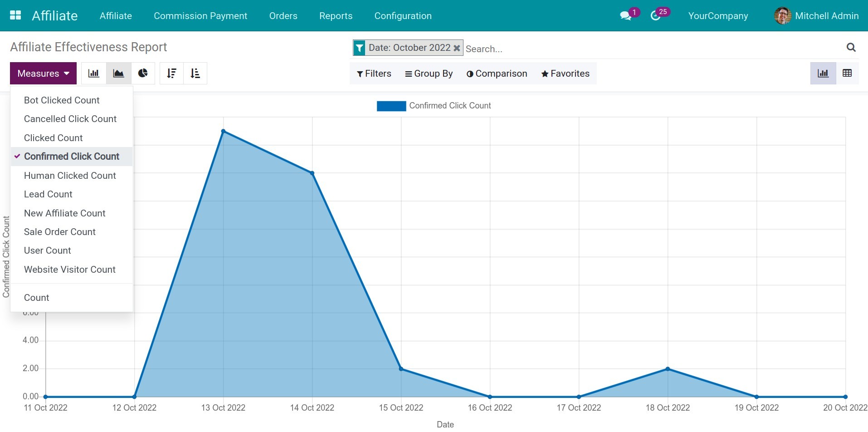868x432 pixels.
Task: Open the apps grid menu
Action: (x=16, y=15)
